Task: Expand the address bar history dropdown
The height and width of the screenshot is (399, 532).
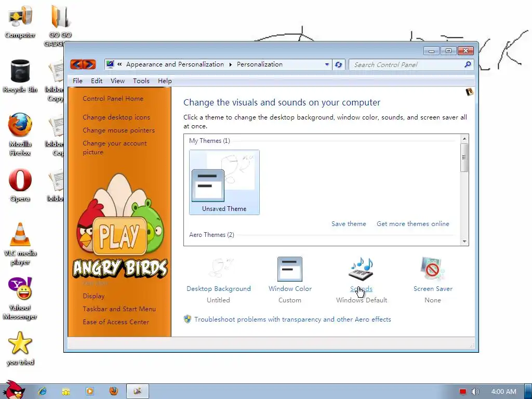Action: click(x=327, y=64)
